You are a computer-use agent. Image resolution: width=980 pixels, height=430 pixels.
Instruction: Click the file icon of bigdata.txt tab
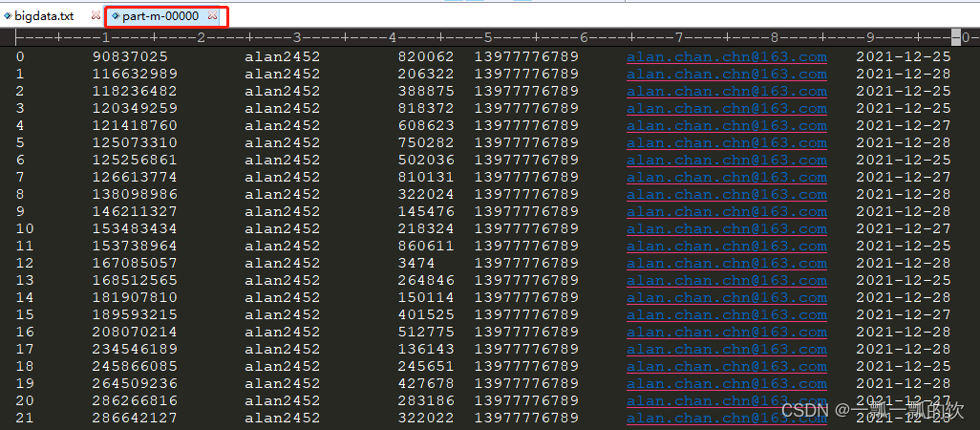click(8, 15)
